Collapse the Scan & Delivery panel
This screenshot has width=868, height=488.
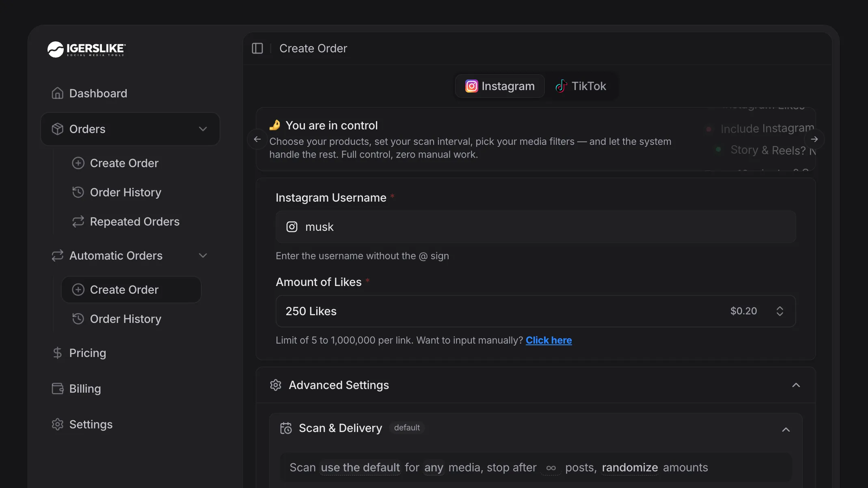coord(786,429)
